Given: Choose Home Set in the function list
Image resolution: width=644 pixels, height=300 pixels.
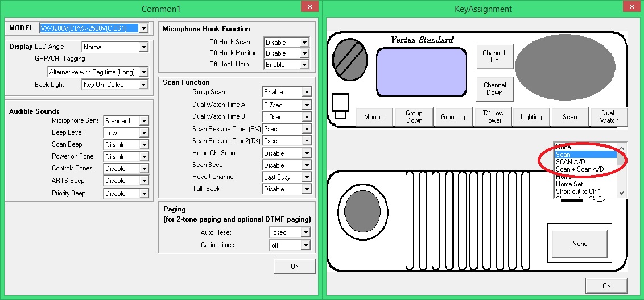Looking at the screenshot, I should click(585, 184).
